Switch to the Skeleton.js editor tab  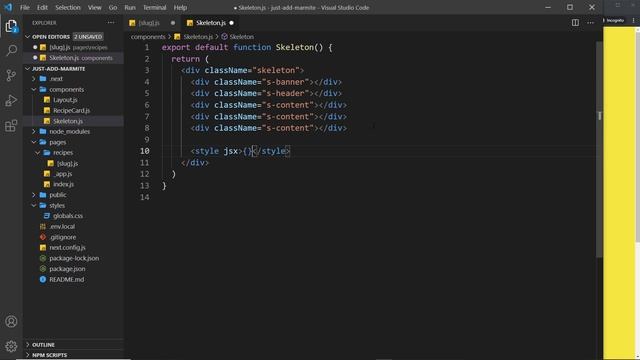211,23
